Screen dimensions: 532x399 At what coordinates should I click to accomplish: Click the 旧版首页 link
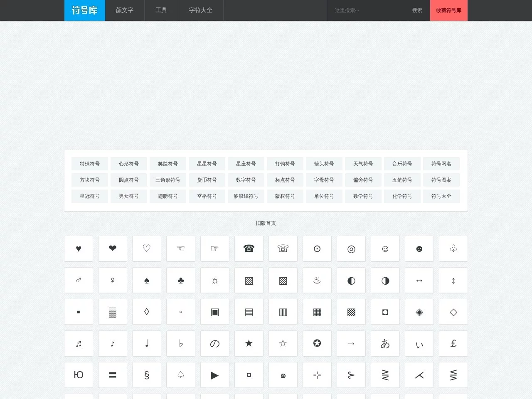[266, 223]
